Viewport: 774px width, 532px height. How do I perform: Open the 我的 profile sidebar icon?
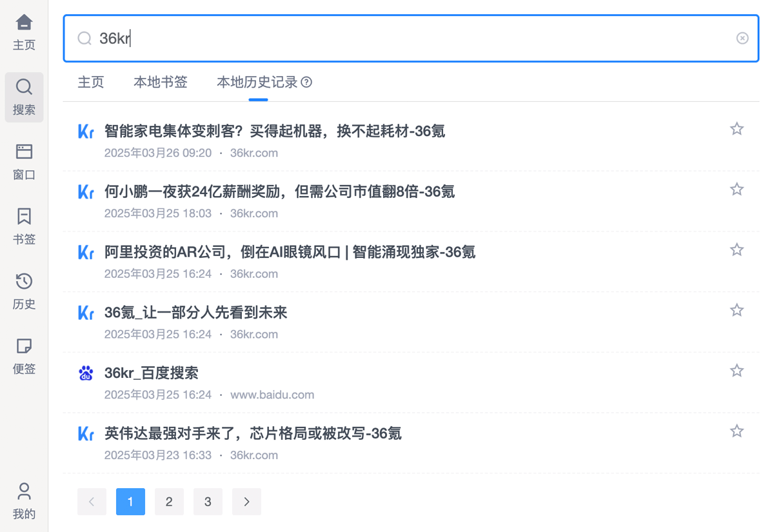click(24, 501)
